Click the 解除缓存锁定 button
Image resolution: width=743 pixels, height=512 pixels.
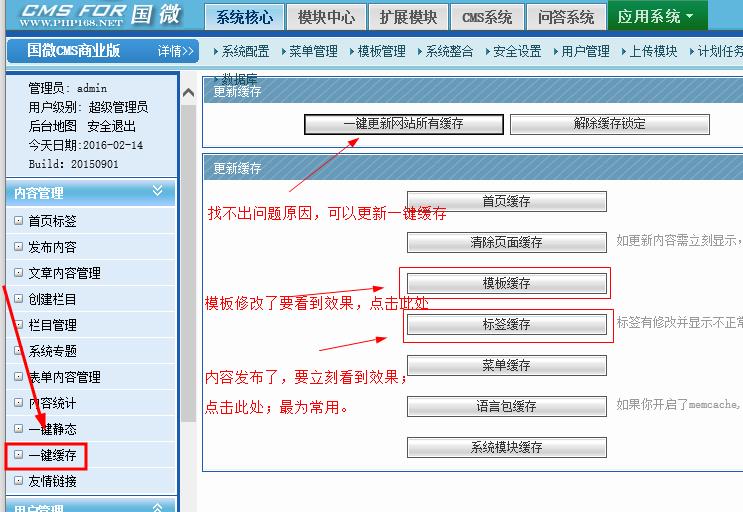pos(609,124)
